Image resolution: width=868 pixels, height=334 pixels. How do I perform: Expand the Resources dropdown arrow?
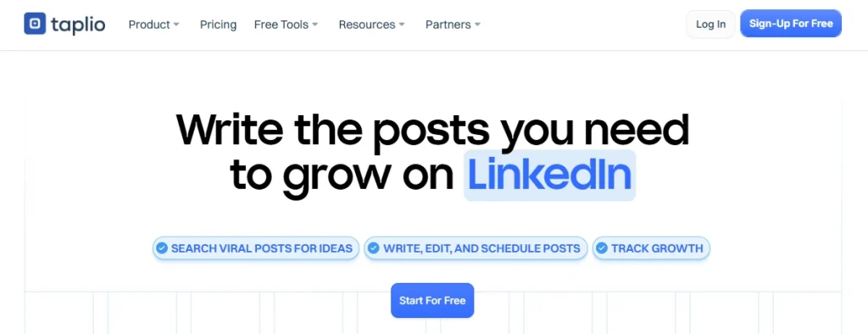pyautogui.click(x=402, y=25)
